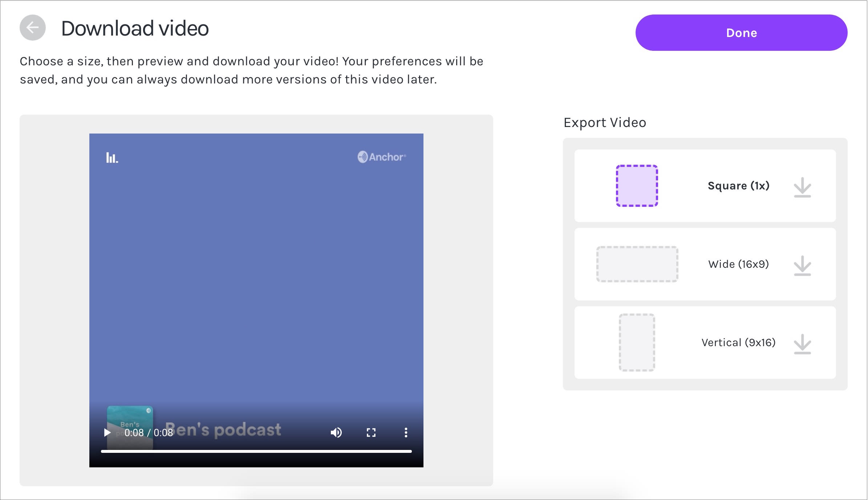The image size is (868, 500).
Task: Click the Export Video heading
Action: click(x=605, y=123)
